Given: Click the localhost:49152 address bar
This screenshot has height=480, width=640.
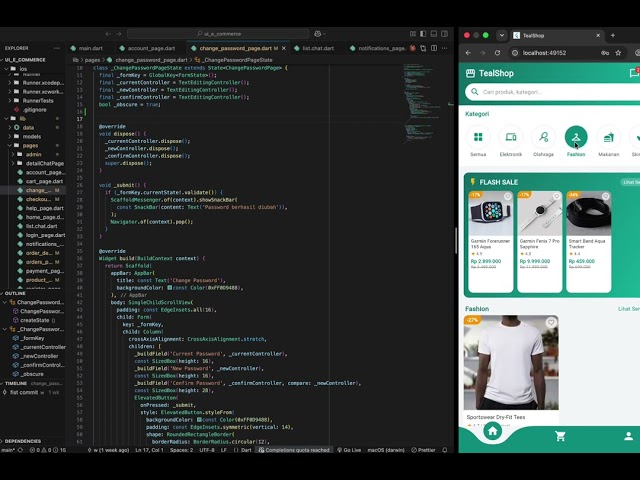Looking at the screenshot, I should [544, 53].
